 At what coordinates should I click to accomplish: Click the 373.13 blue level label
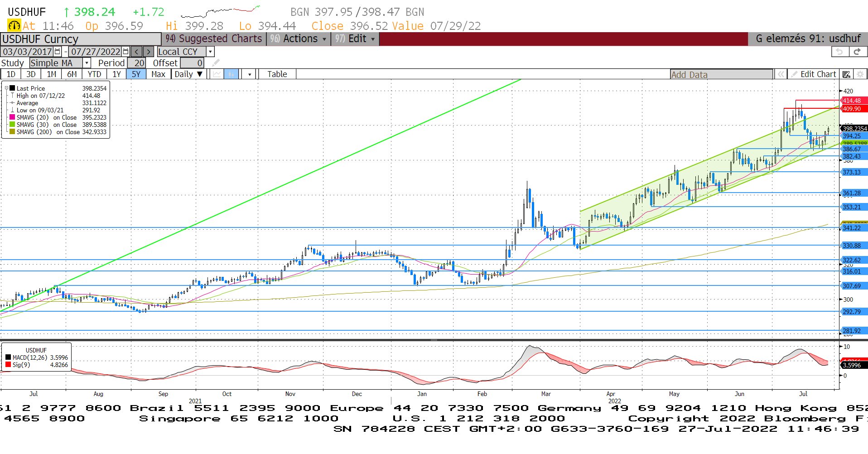coord(854,172)
